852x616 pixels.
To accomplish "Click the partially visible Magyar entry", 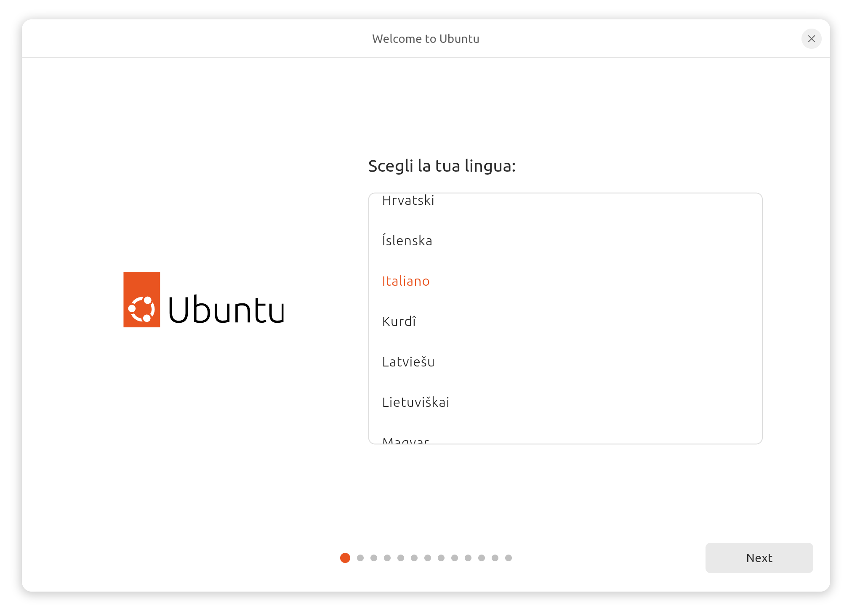I will (405, 440).
